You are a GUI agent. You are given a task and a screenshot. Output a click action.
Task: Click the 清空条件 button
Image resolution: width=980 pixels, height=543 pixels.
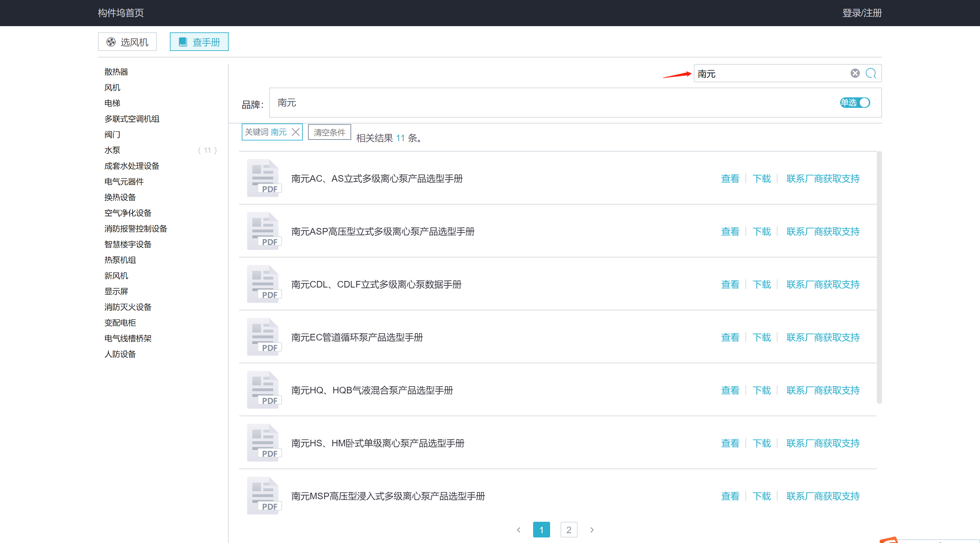pos(329,132)
